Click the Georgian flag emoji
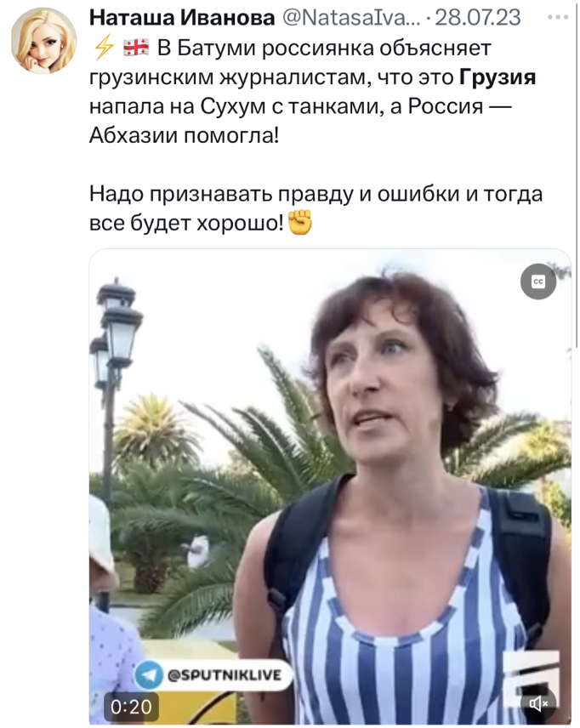This screenshot has width=580, height=728. coord(136,48)
